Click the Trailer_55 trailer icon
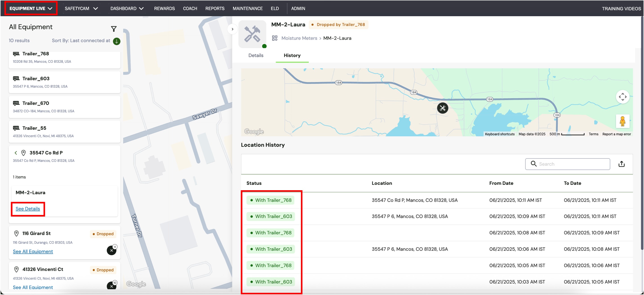 (16, 128)
